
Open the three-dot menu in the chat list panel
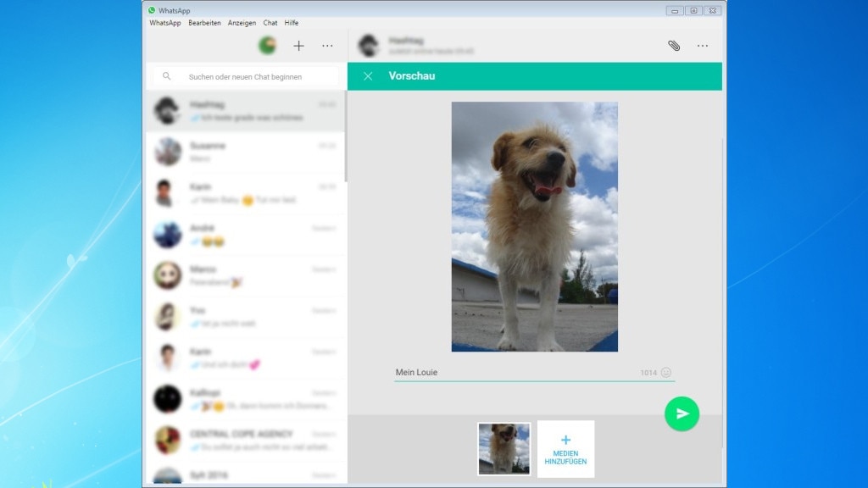coord(328,46)
